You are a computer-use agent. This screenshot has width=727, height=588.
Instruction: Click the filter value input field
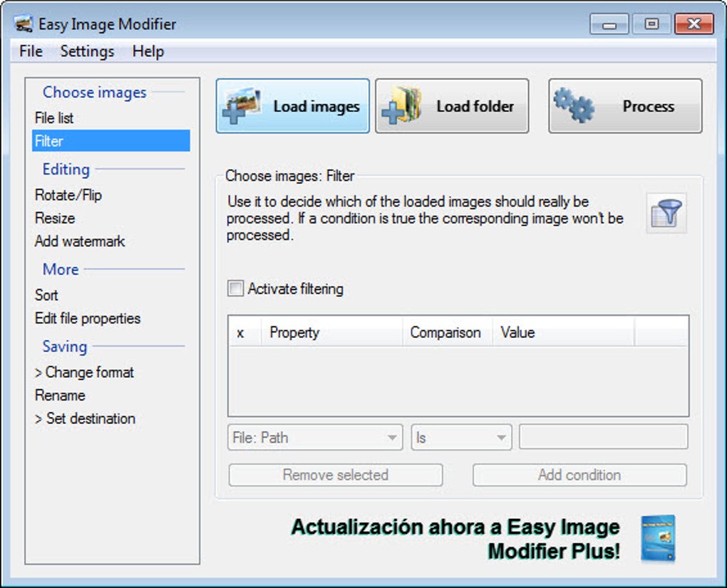coord(603,437)
